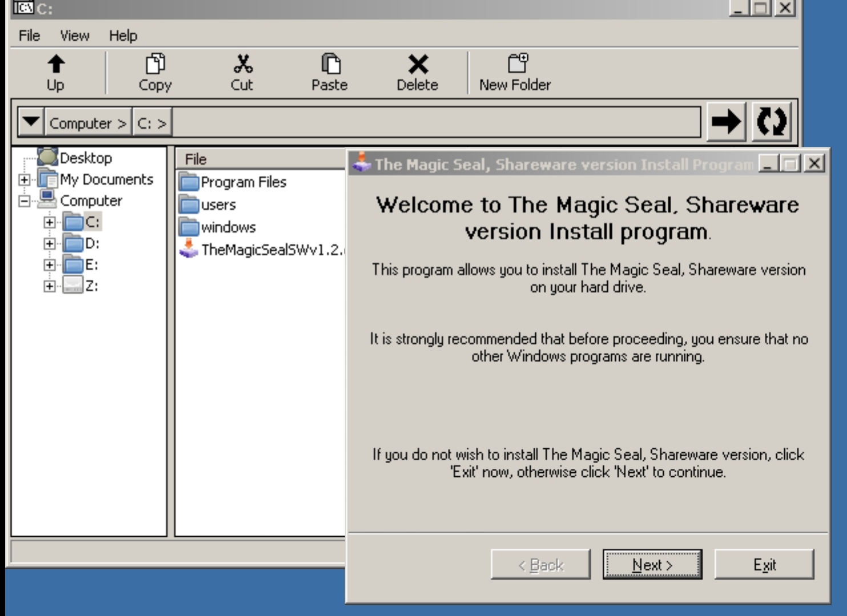Click the Cut scissors icon
The image size is (847, 616).
pyautogui.click(x=243, y=64)
